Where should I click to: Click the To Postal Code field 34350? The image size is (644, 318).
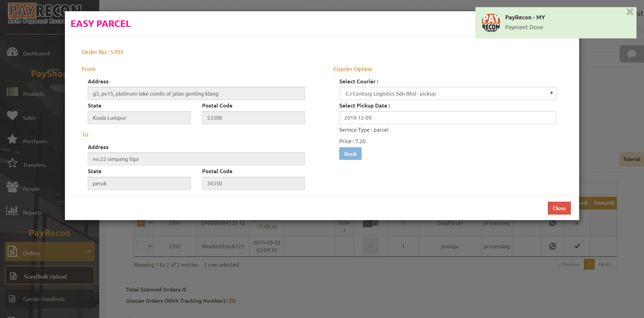tap(253, 183)
